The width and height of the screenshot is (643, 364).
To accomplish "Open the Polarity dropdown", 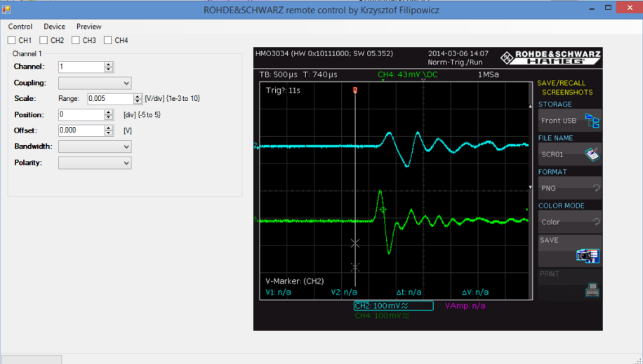I will point(95,163).
